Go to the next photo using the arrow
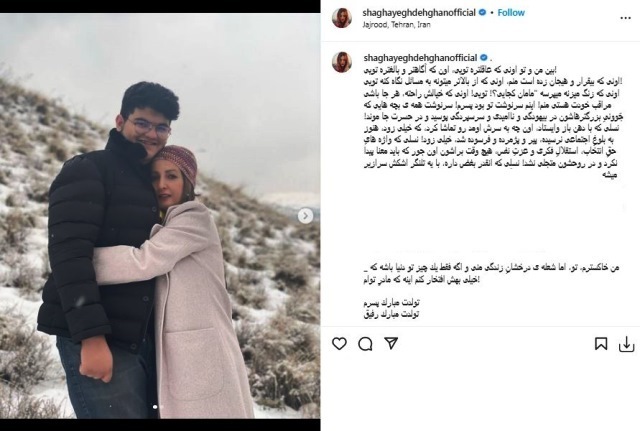The image size is (640, 431). [305, 216]
